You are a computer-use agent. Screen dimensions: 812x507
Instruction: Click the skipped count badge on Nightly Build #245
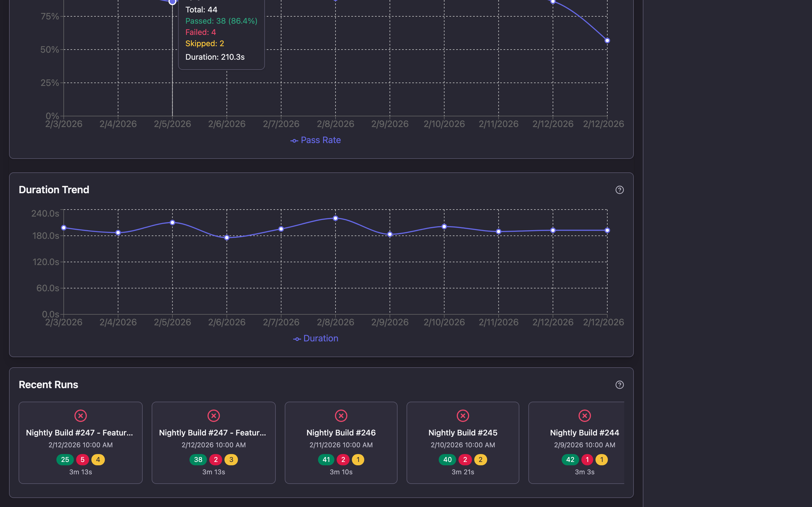click(481, 460)
